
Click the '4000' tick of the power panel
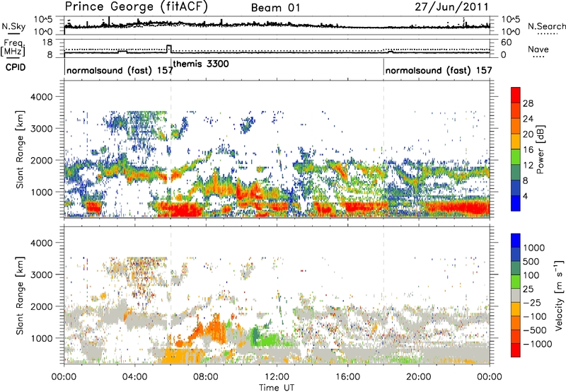pyautogui.click(x=41, y=97)
